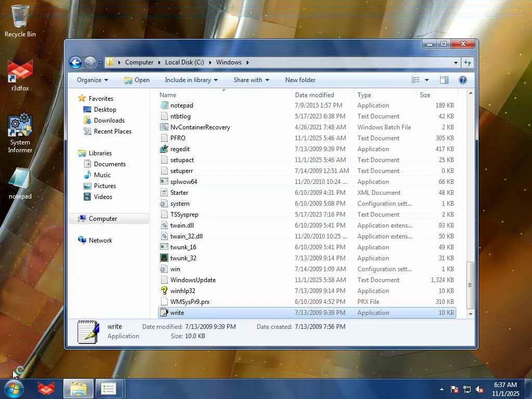
Task: Select the splwow64 file
Action: (x=307, y=182)
